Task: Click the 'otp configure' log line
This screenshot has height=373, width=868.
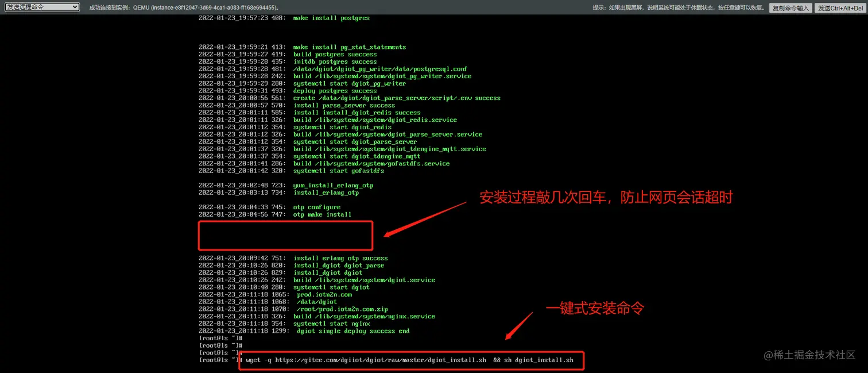Action: [270, 207]
